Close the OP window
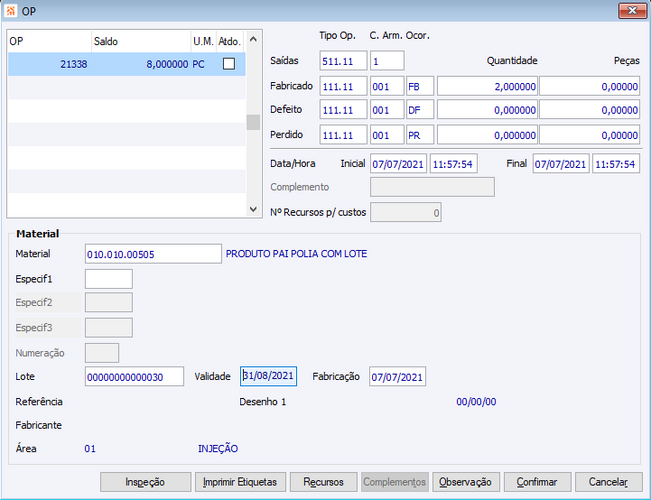This screenshot has width=651, height=500. pos(632,11)
